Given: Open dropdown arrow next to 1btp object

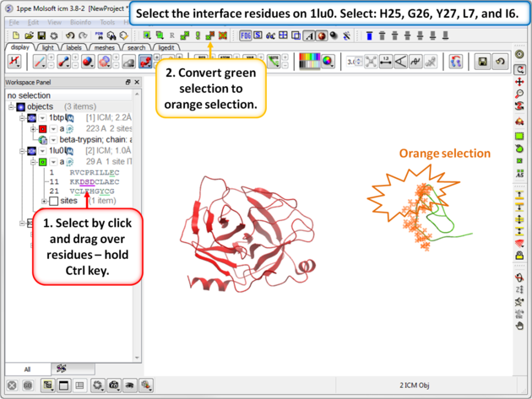Looking at the screenshot, I should [x=43, y=118].
